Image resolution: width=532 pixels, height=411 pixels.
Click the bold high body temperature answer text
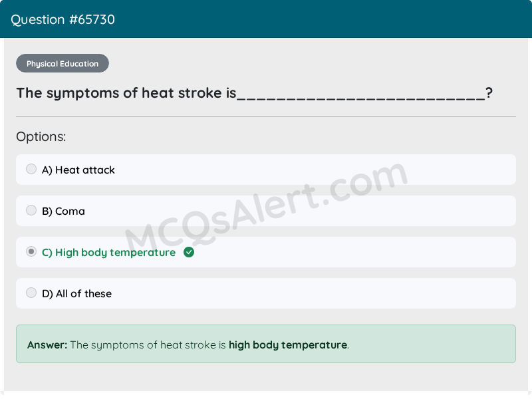[288, 344]
